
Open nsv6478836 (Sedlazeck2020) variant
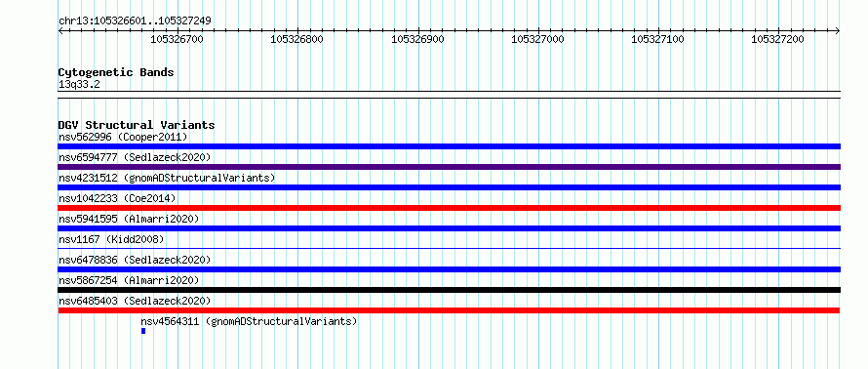pos(135,260)
